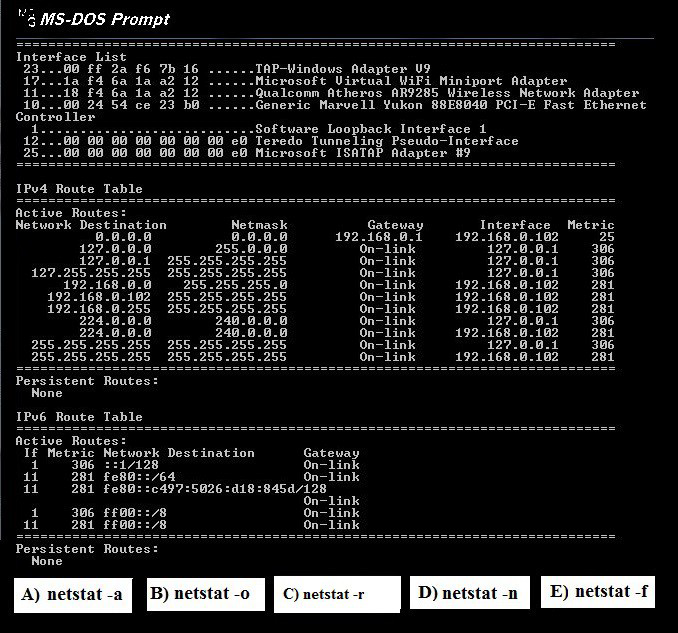This screenshot has height=633, width=678.
Task: Click 'Teredo Tunneling Pseudo-Interface' text
Action: pos(387,141)
